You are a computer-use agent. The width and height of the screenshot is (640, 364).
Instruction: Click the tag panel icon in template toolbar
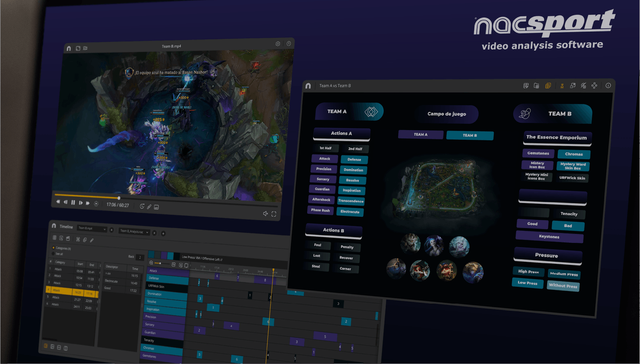click(526, 85)
